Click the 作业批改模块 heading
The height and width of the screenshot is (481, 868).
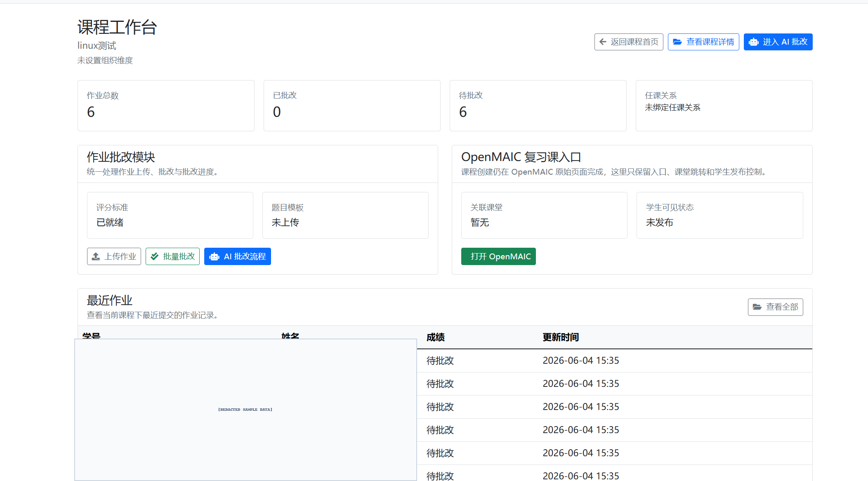coord(121,157)
